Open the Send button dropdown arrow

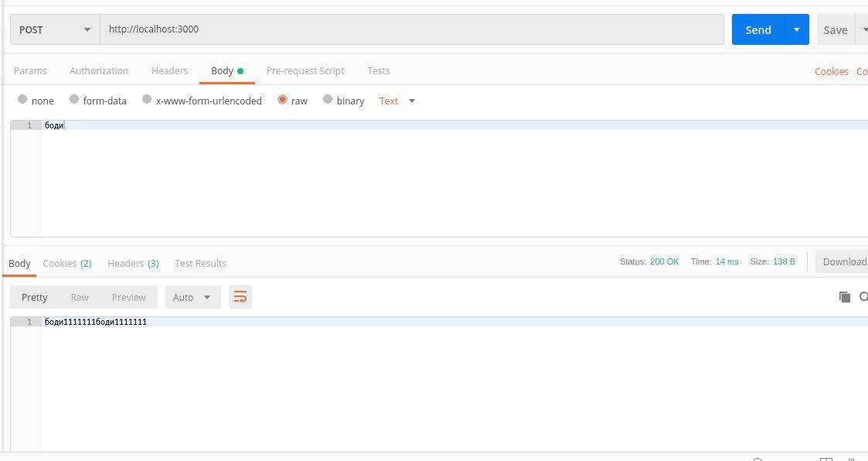pos(797,29)
